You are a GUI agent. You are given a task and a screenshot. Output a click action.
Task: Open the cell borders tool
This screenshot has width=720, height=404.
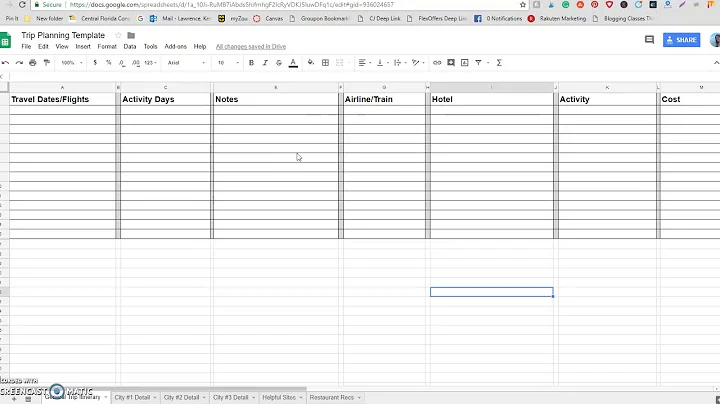(x=325, y=62)
